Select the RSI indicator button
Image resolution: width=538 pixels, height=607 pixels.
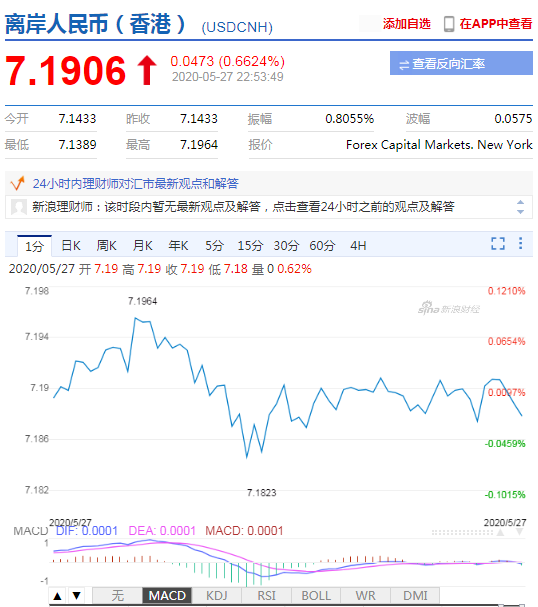tap(266, 596)
